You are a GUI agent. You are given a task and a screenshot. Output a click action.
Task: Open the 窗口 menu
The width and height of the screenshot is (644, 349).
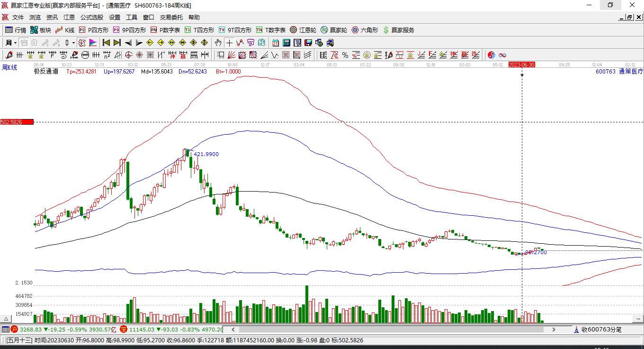[149, 17]
